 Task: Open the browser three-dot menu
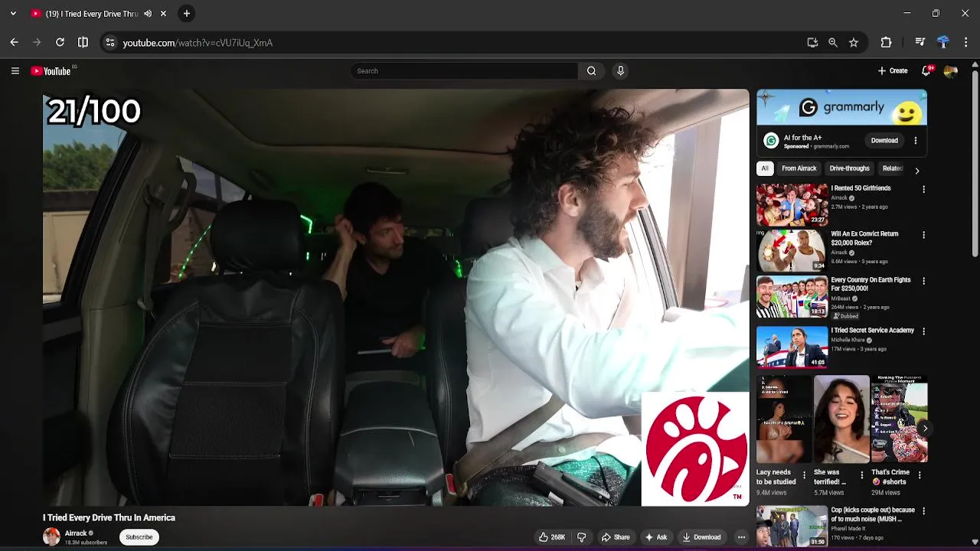pos(966,43)
